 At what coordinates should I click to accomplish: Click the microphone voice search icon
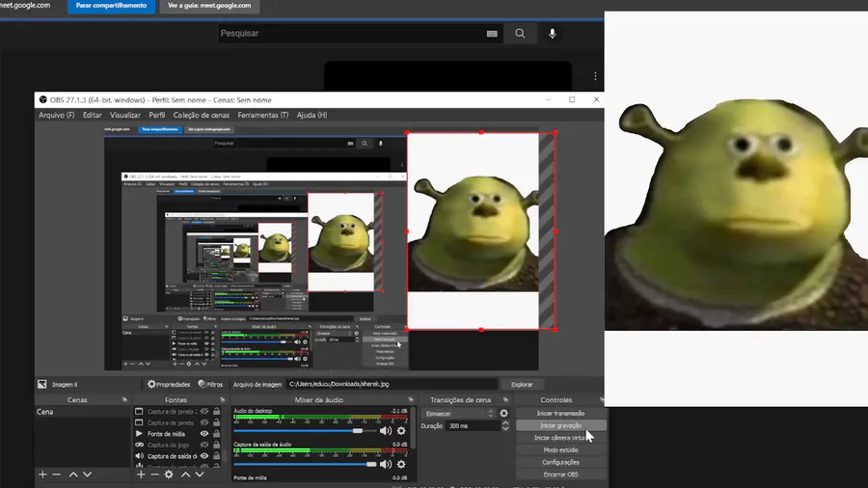tap(552, 34)
